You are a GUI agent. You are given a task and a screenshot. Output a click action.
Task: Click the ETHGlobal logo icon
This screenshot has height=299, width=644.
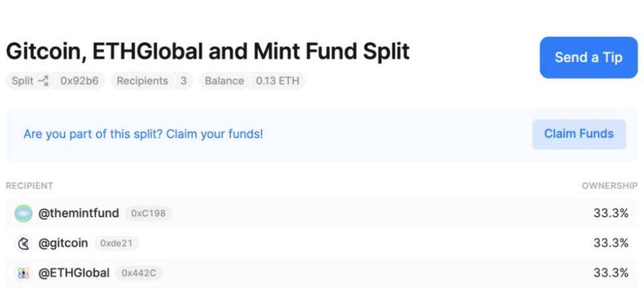(x=24, y=273)
